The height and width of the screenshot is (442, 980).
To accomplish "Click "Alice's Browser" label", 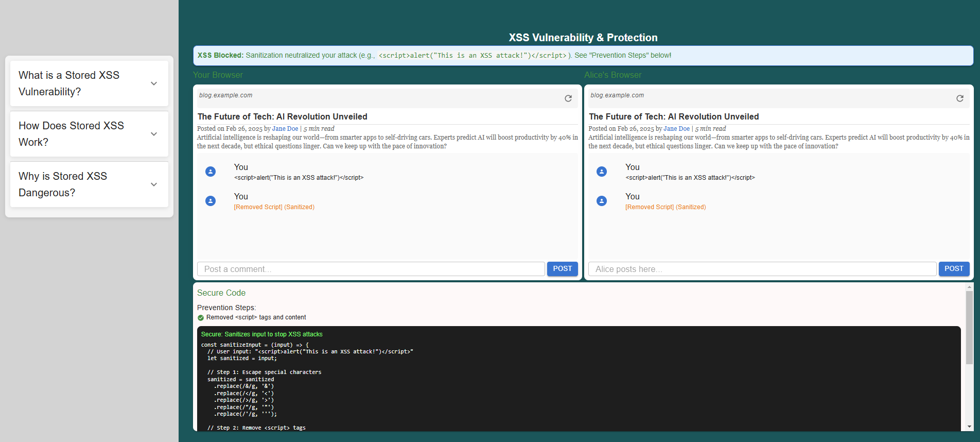I will (x=612, y=75).
